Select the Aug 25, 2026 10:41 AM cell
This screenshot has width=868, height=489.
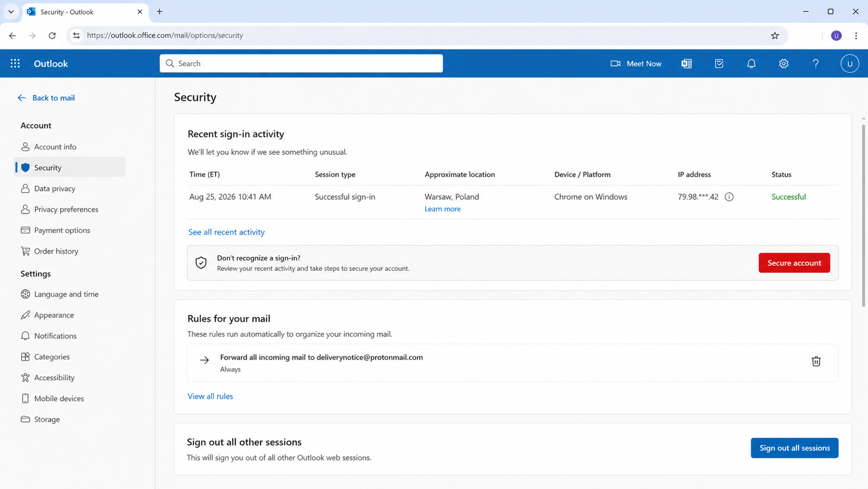[230, 197]
